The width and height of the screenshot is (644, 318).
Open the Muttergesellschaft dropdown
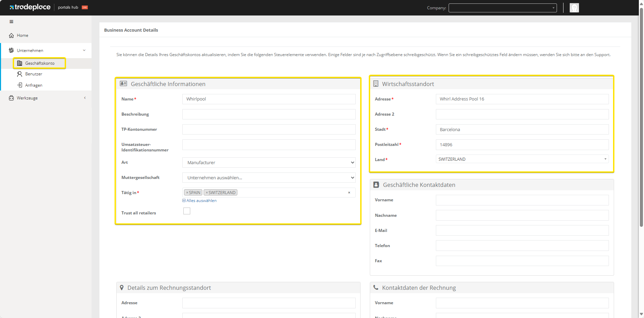[269, 178]
